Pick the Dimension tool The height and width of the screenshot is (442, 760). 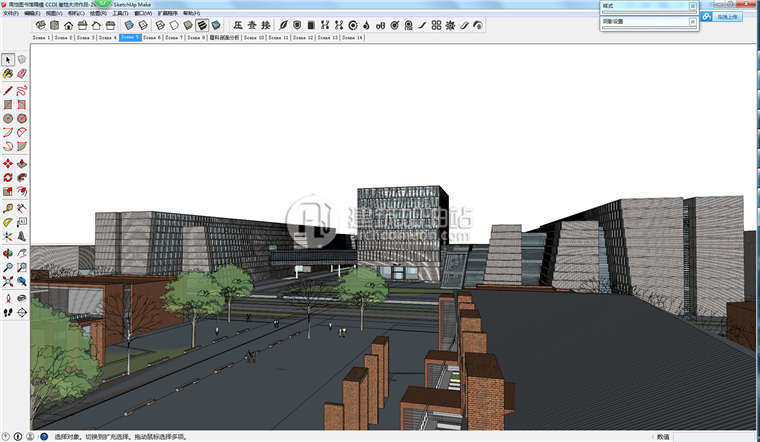pos(22,208)
